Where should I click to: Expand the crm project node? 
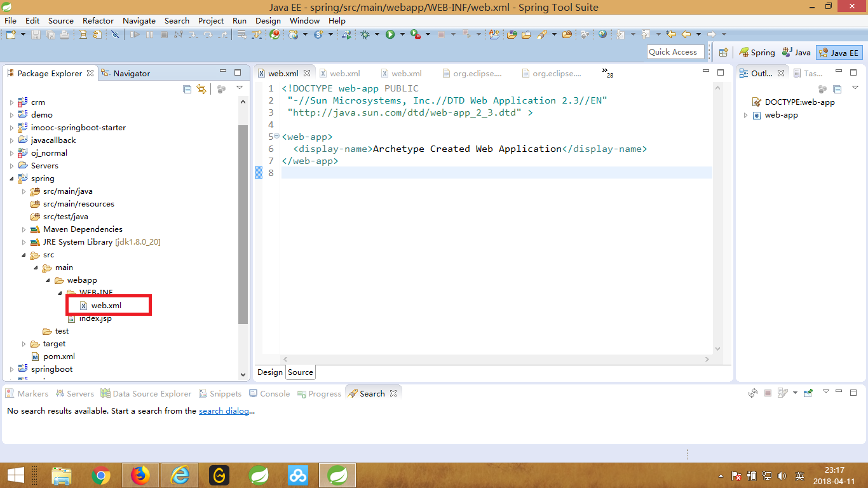pos(11,102)
